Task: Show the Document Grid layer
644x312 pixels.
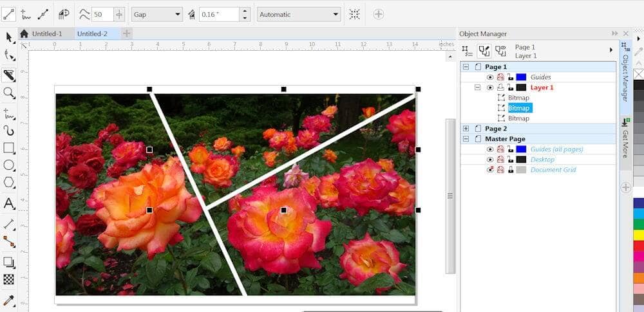Action: click(x=490, y=170)
